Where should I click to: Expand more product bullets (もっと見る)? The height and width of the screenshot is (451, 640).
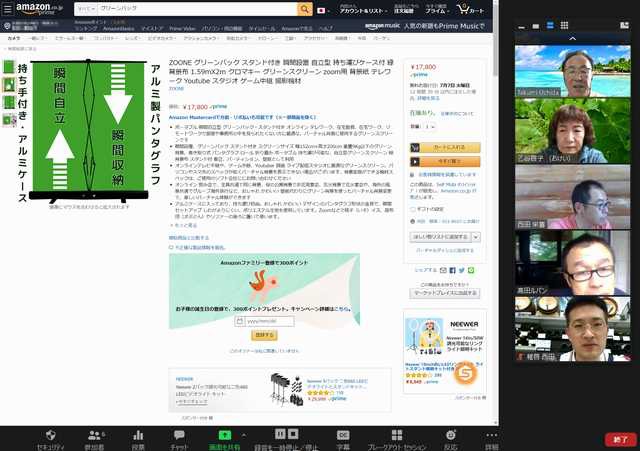click(184, 225)
